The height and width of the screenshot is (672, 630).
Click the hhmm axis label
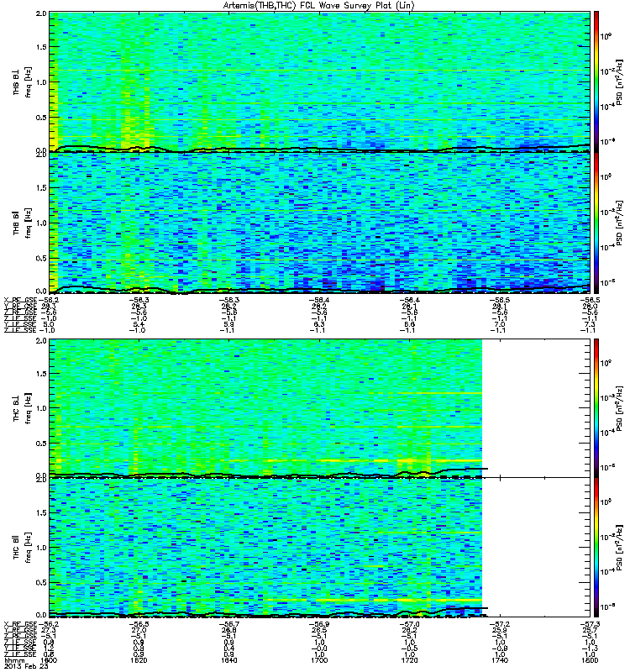(x=14, y=660)
